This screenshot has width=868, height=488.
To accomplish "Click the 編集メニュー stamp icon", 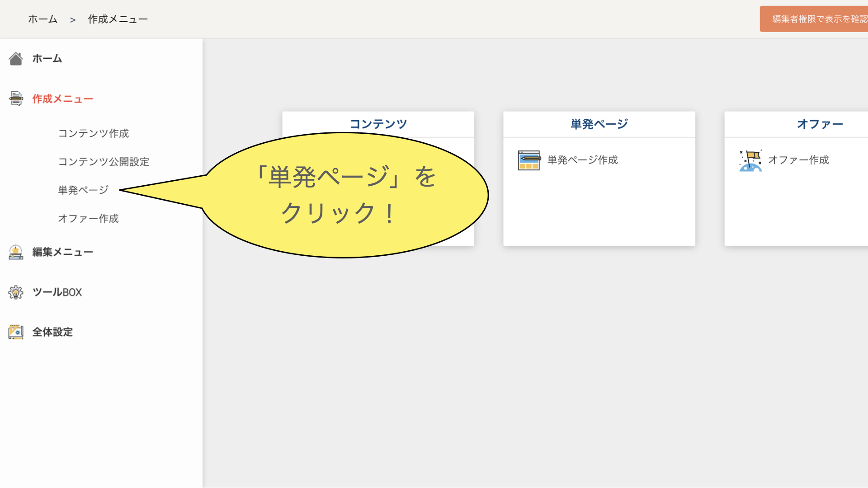I will [16, 252].
